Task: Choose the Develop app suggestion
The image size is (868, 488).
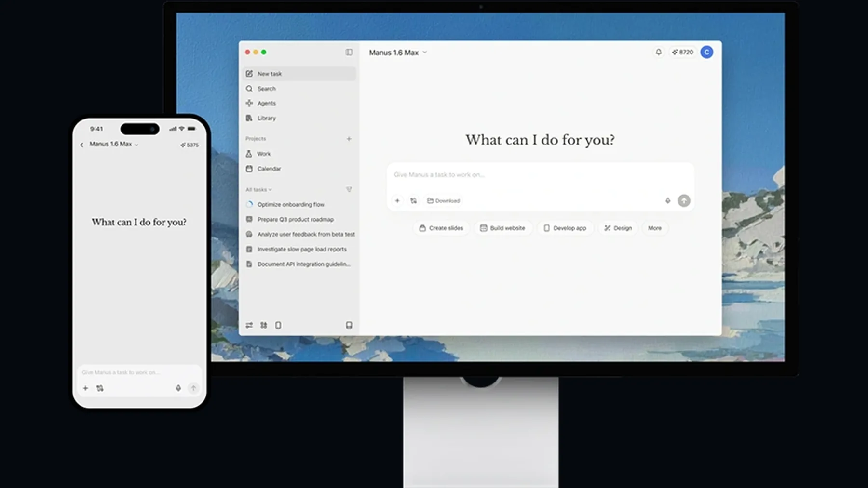Action: click(x=565, y=228)
